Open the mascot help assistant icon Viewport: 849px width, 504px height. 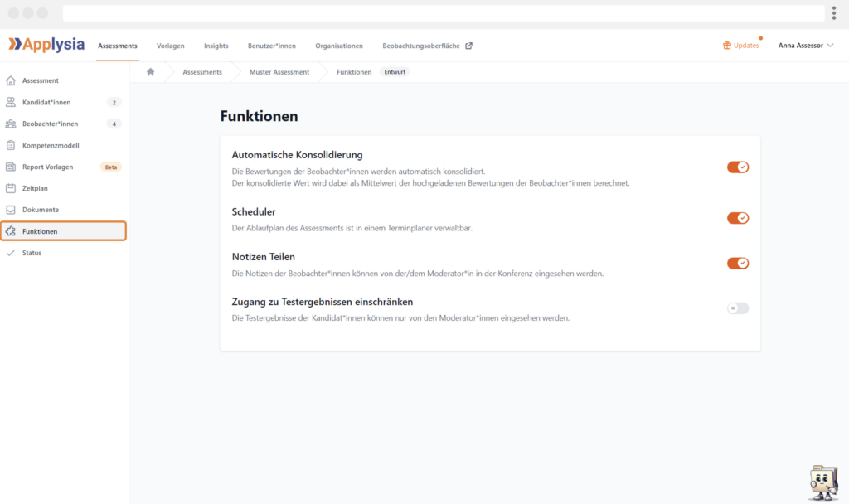[822, 482]
